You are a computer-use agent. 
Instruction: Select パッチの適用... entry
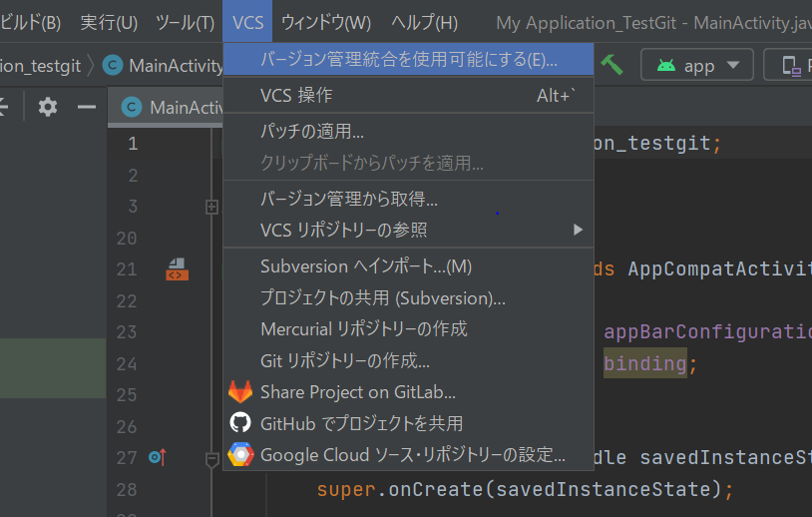click(408, 131)
